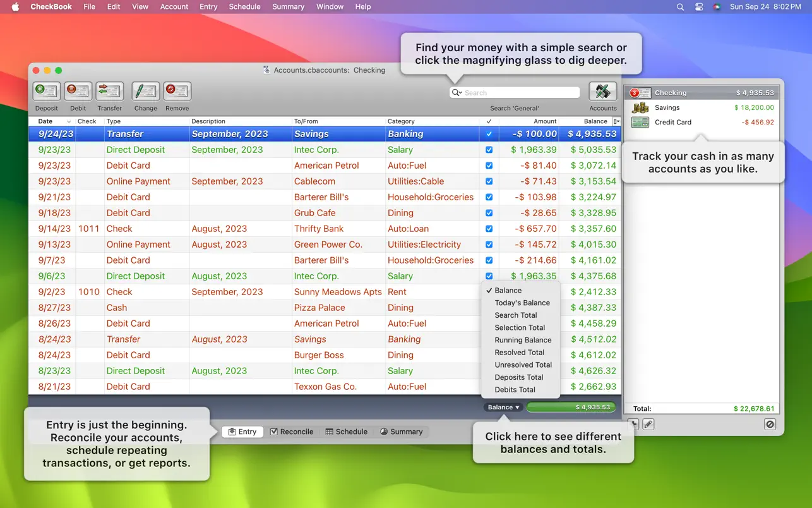812x508 pixels.
Task: Switch to the Reconcile tab
Action: tap(292, 432)
